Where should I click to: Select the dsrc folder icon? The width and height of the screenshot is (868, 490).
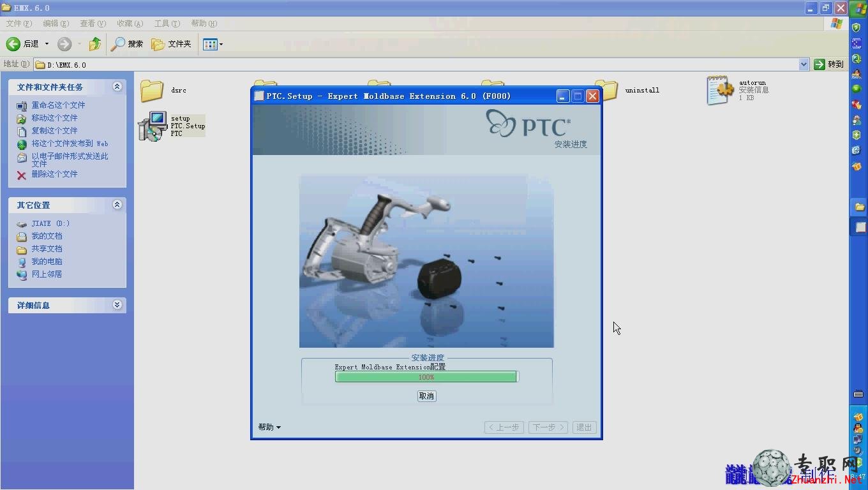coord(152,91)
